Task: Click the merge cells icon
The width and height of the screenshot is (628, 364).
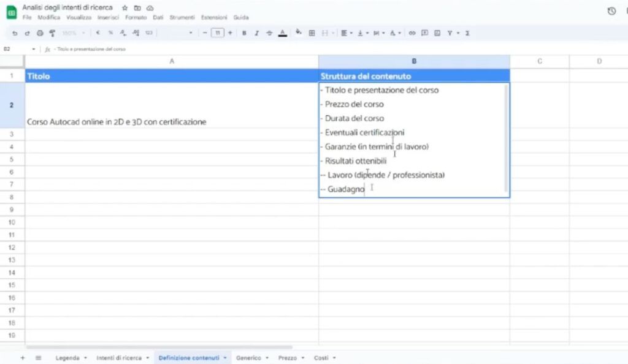Action: 325,33
